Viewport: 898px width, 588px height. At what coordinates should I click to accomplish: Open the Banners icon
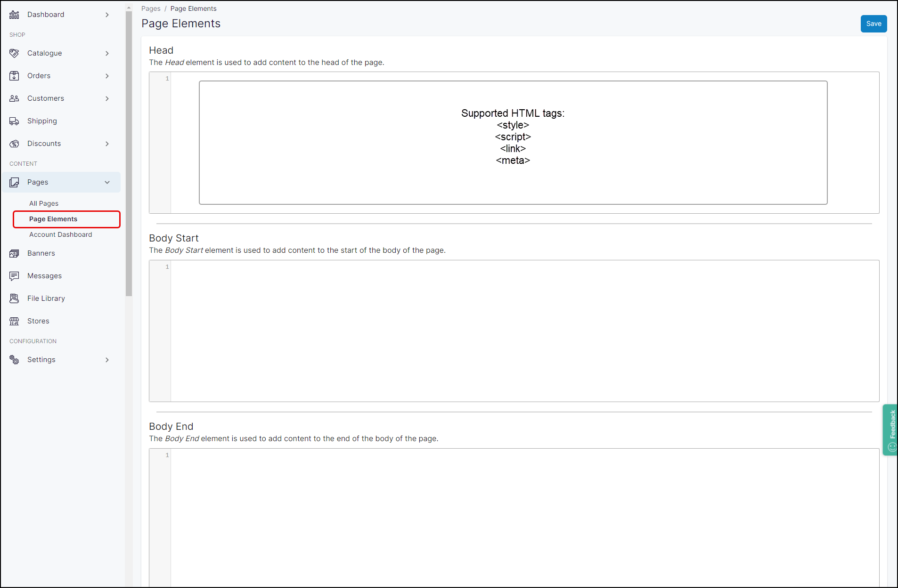point(14,253)
